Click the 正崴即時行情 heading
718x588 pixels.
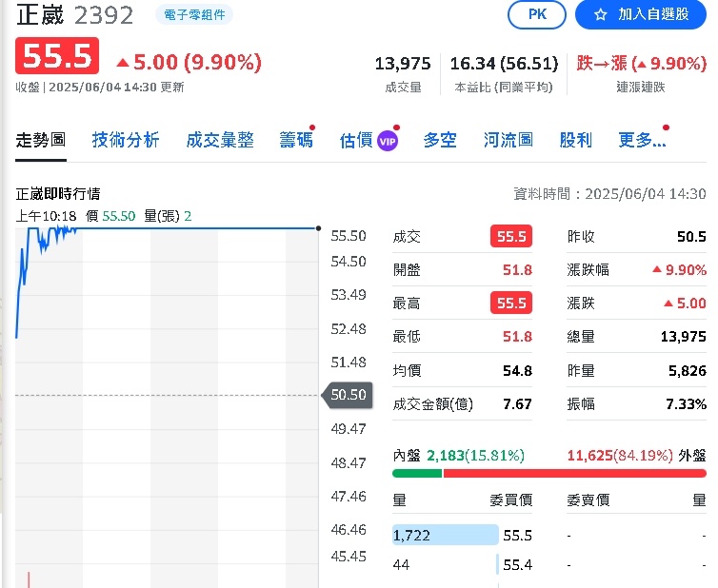tap(58, 194)
